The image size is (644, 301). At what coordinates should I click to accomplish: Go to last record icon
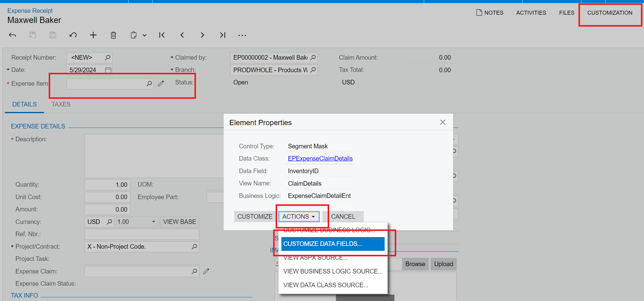point(223,35)
